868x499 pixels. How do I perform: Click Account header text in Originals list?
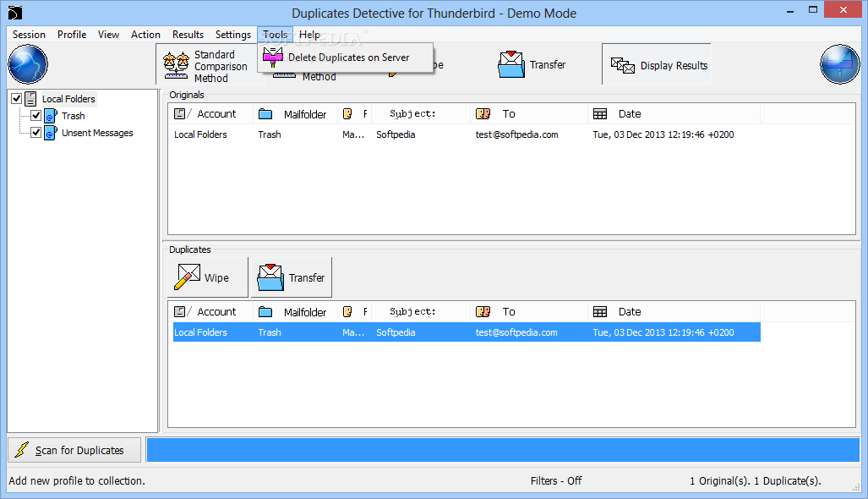tap(216, 113)
